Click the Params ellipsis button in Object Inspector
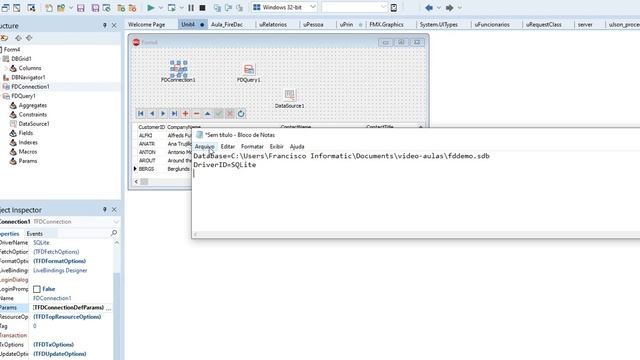Image resolution: width=640 pixels, height=360 pixels. coord(109,308)
